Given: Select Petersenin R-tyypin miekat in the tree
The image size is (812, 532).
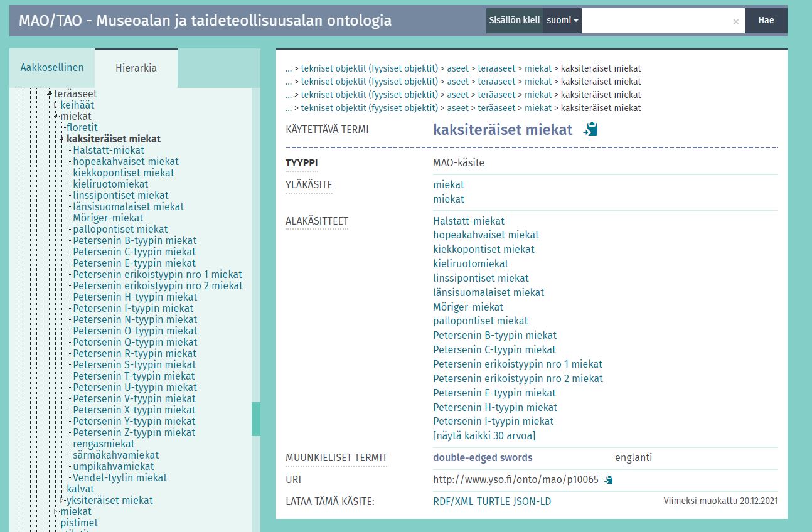Looking at the screenshot, I should [134, 353].
